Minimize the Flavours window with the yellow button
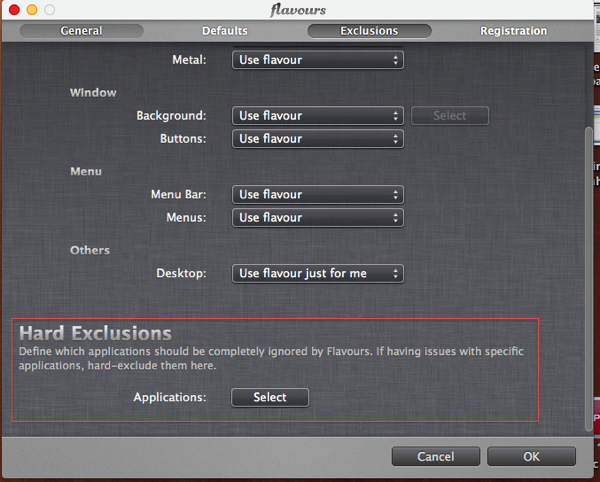 coord(32,10)
